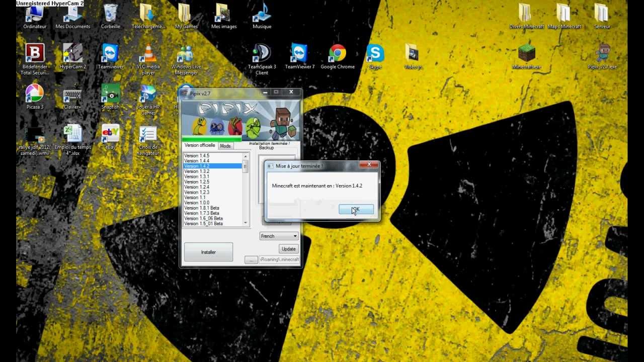Open the Téléchargements folder icon
Image resolution: width=644 pixels, height=362 pixels.
148,16
